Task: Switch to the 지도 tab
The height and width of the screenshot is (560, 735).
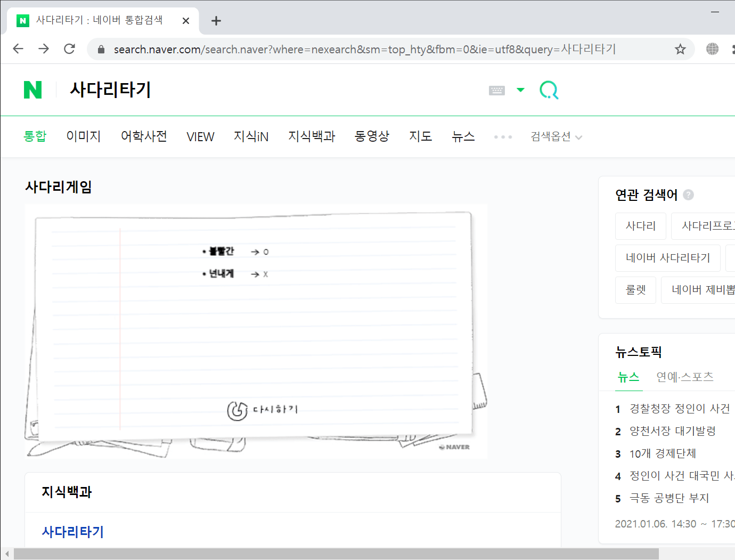Action: click(x=420, y=136)
